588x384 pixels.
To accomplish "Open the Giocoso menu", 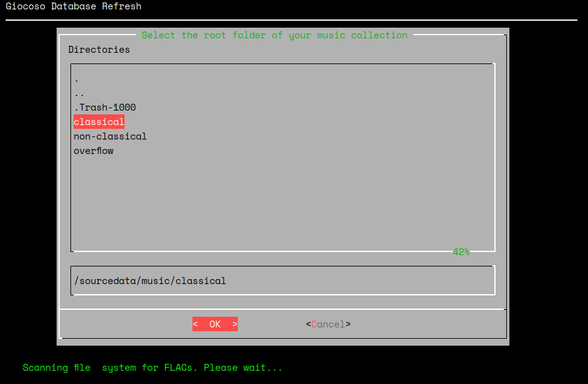I will coord(25,6).
